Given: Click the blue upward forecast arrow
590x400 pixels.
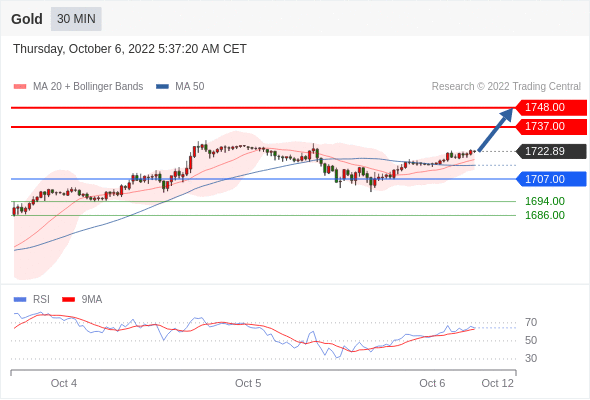Looking at the screenshot, I should [x=496, y=129].
